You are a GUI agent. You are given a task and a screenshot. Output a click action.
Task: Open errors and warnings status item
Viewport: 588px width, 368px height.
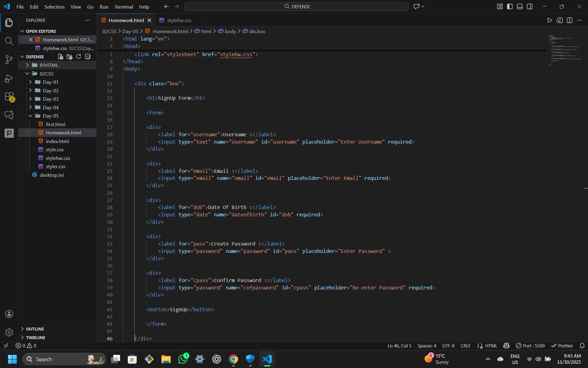click(26, 345)
